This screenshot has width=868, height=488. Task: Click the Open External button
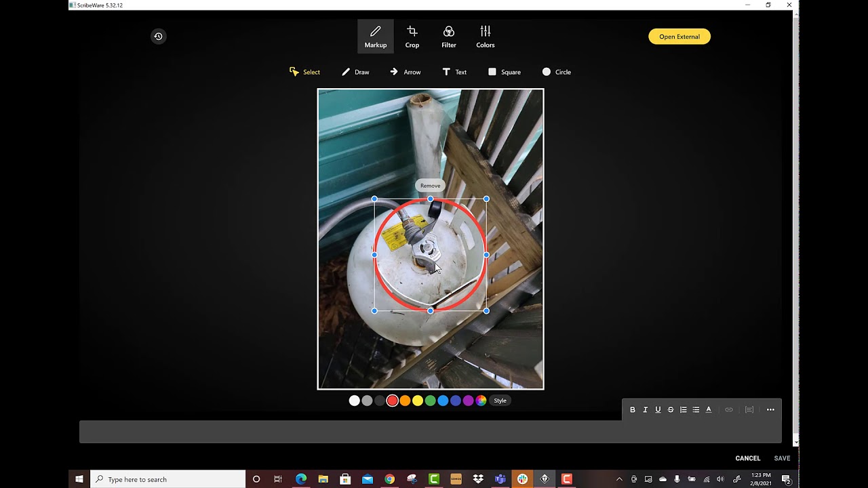point(679,37)
